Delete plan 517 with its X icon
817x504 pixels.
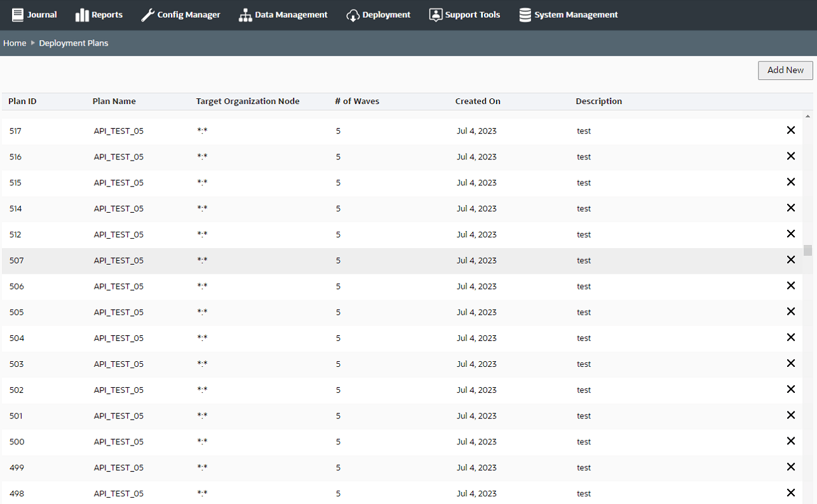click(791, 130)
